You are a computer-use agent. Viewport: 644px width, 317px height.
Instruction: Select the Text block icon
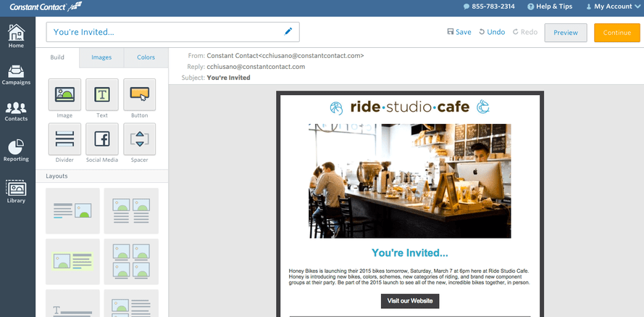click(x=102, y=94)
